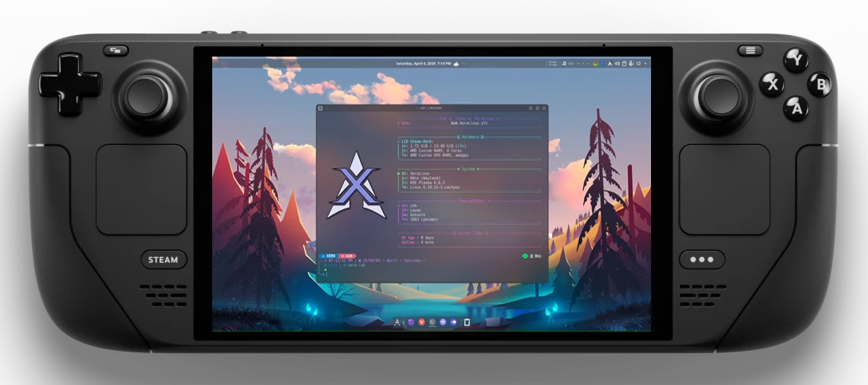Click the XeroLinux logo in the terminal

coord(357,185)
